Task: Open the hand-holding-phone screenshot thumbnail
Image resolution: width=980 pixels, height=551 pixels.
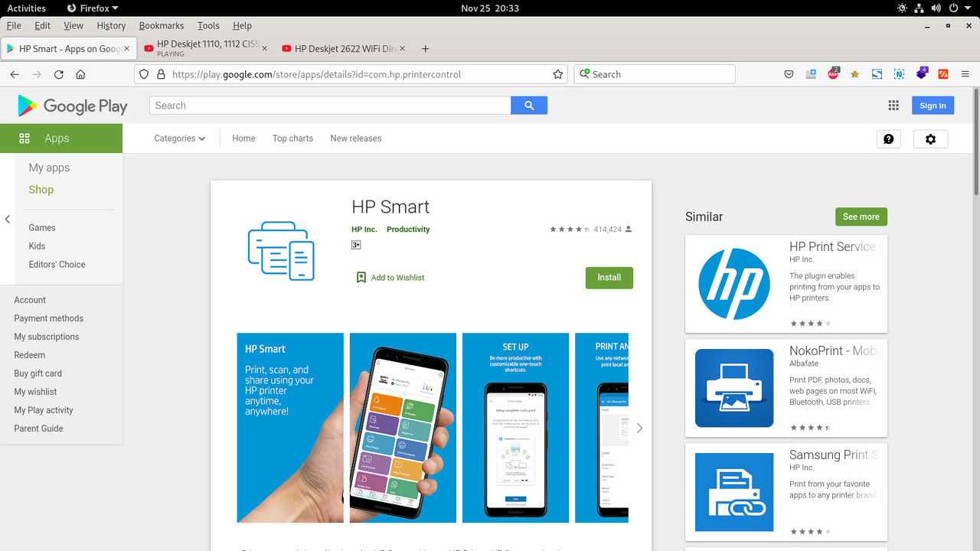Action: 403,428
